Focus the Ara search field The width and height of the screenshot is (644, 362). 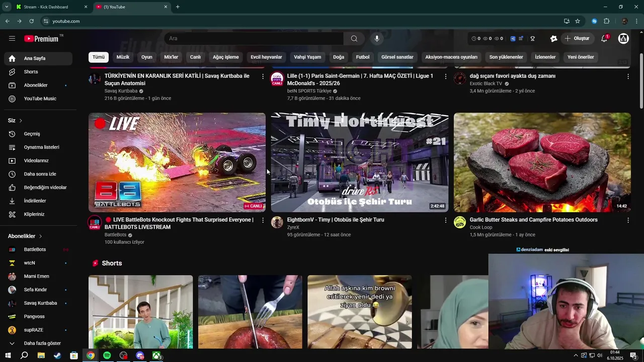254,38
